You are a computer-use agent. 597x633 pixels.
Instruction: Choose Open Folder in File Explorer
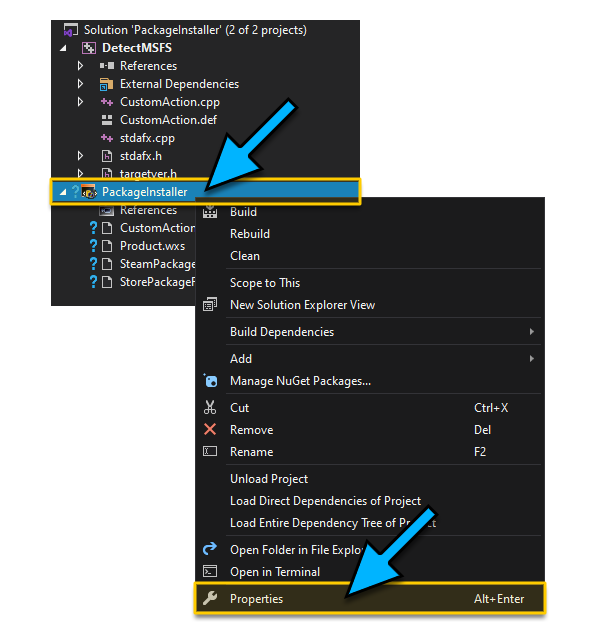click(297, 550)
